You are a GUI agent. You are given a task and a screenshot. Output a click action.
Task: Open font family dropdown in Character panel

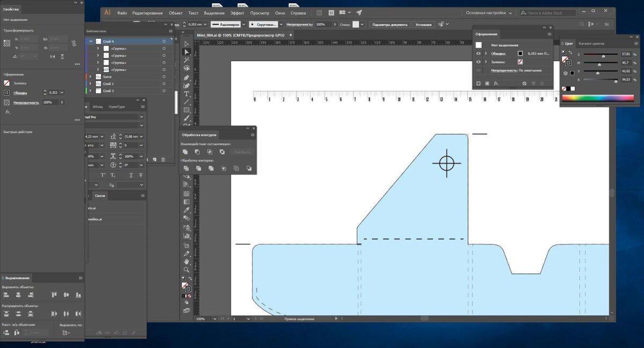pos(141,116)
